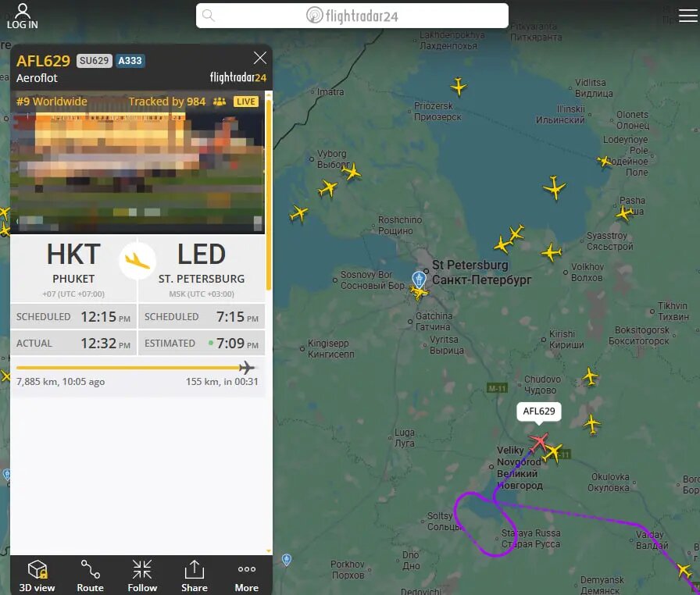700x595 pixels.
Task: Open the LOG IN menu at top left
Action: point(22,16)
